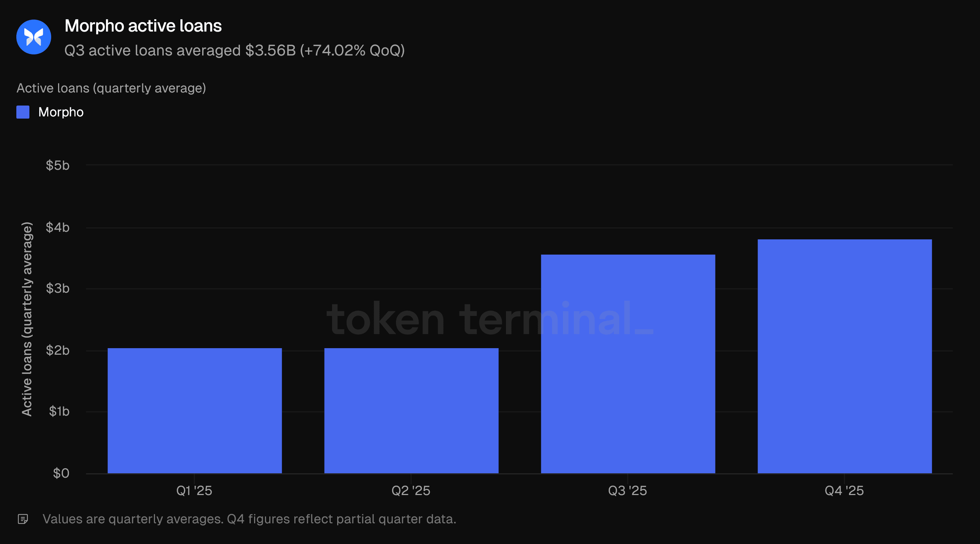
Task: Click the token terminal watermark
Action: pyautogui.click(x=490, y=318)
